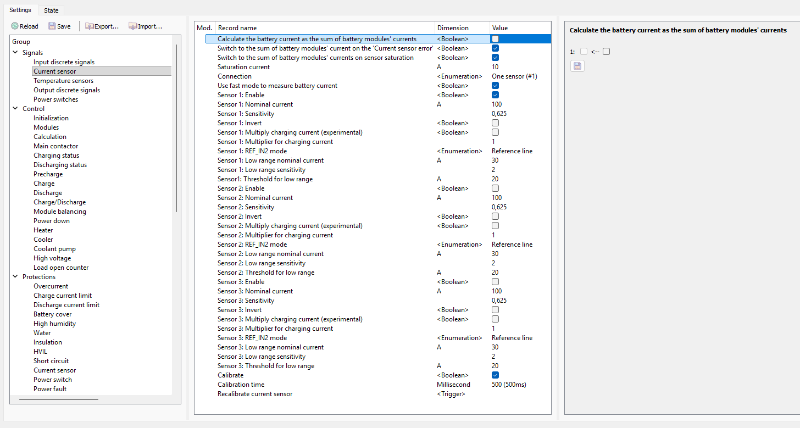Open 'Short circuit' protection settings
This screenshot has height=428, width=800.
51,361
